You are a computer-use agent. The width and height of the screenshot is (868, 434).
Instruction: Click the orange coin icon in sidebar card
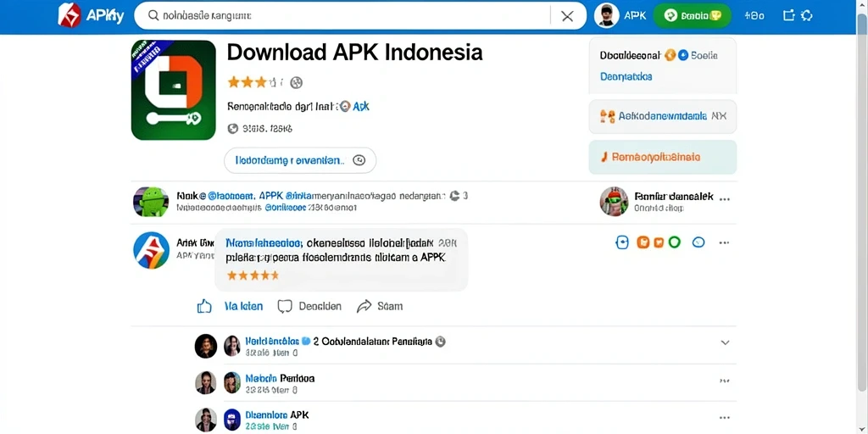click(x=670, y=55)
